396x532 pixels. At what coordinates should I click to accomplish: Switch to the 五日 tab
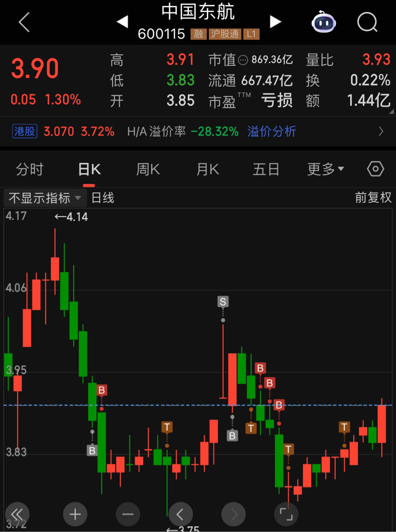(x=266, y=169)
